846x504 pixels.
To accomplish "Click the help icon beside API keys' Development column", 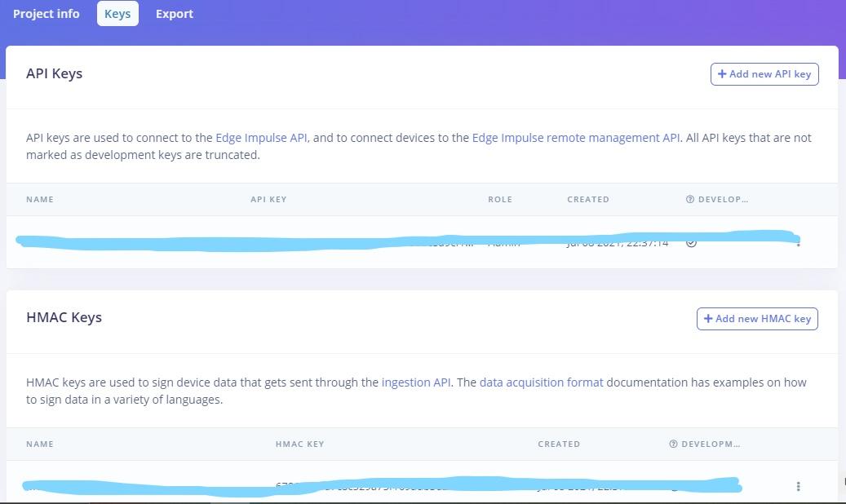I will point(690,200).
